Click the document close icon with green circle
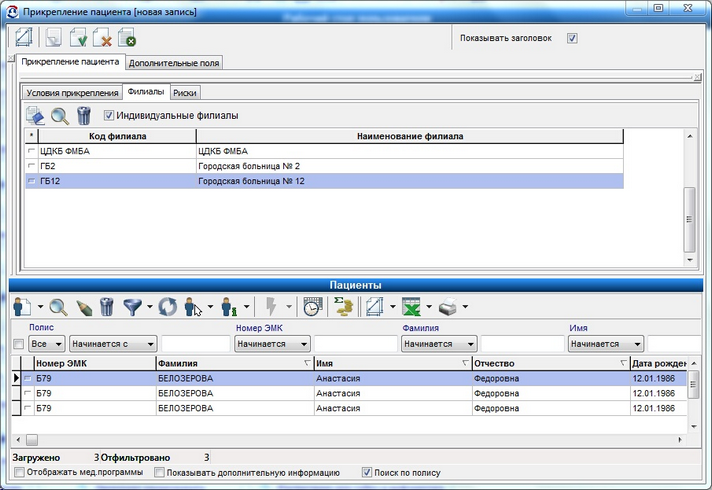Viewport: 712px width, 490px height. 127,38
